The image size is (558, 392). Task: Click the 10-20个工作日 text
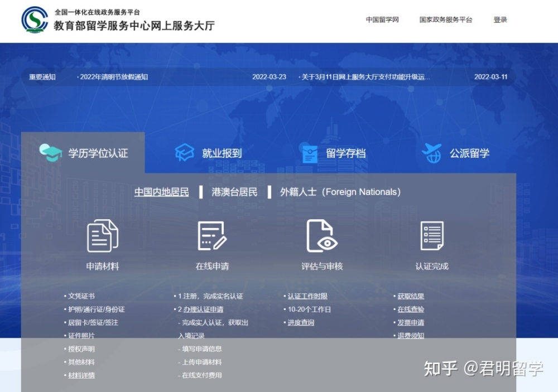309,309
